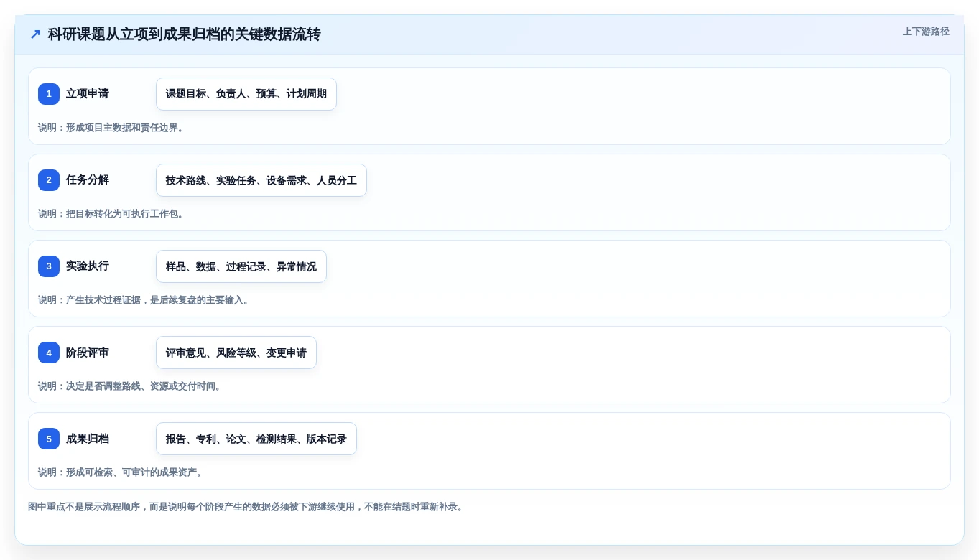Click the 报告、专利、论文、检测结果、版本记录 chip
The image size is (979, 560).
(256, 439)
